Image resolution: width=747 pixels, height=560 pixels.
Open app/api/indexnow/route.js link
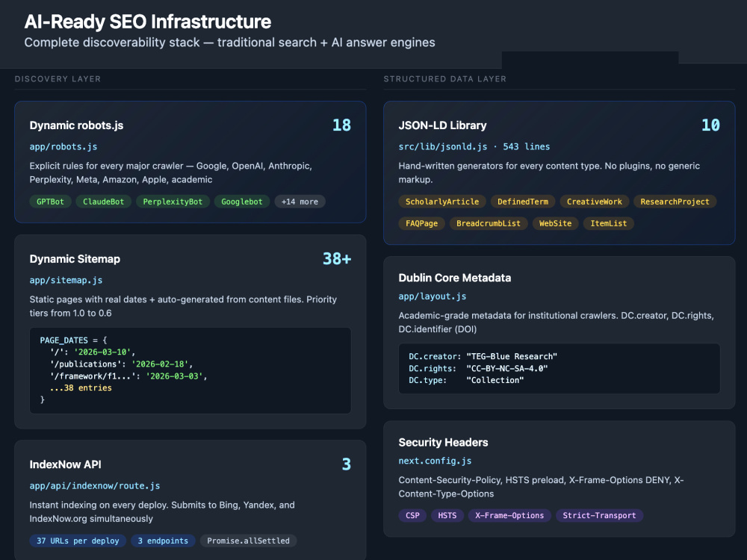pyautogui.click(x=95, y=486)
